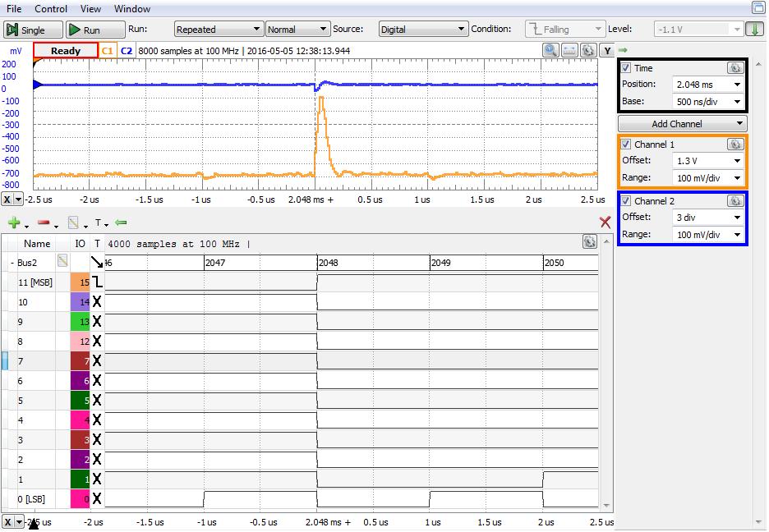Click the green right arrow beside Y
769x532 pixels.
[623, 50]
